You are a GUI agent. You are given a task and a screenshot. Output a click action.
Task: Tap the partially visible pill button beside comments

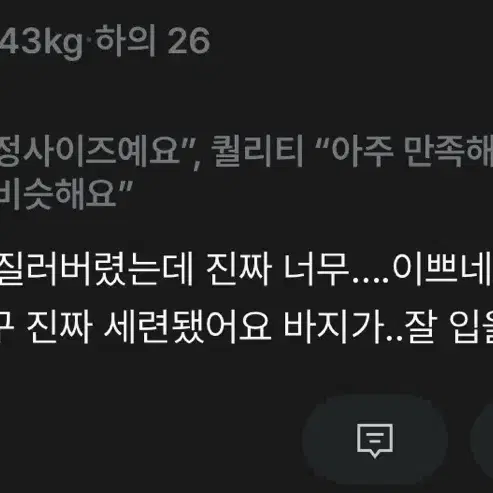tap(482, 440)
